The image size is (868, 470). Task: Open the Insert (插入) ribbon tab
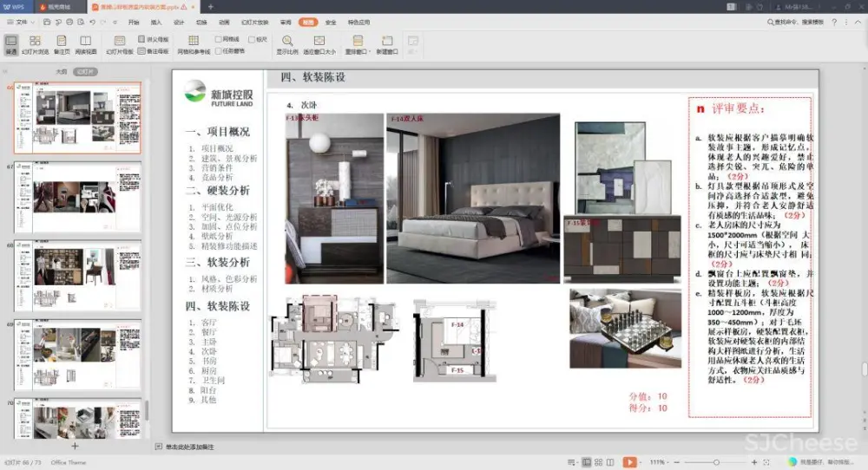[x=156, y=22]
